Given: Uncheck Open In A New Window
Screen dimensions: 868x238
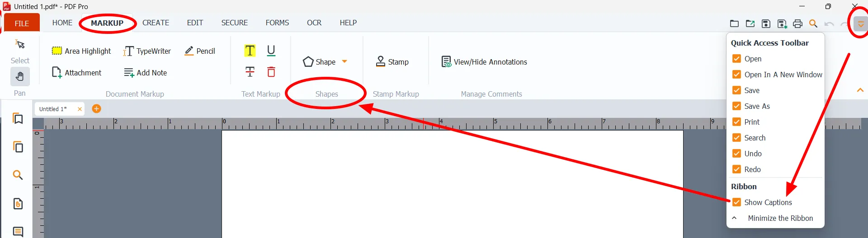Looking at the screenshot, I should (x=736, y=75).
